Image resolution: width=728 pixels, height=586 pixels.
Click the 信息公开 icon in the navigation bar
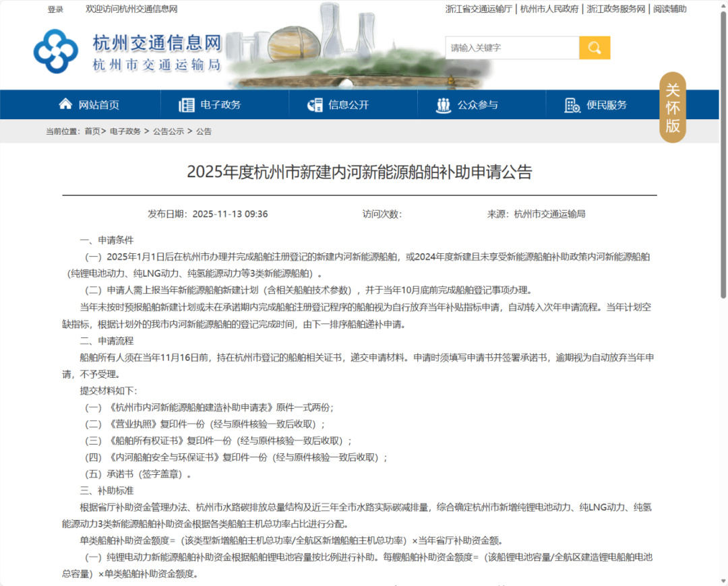[314, 104]
